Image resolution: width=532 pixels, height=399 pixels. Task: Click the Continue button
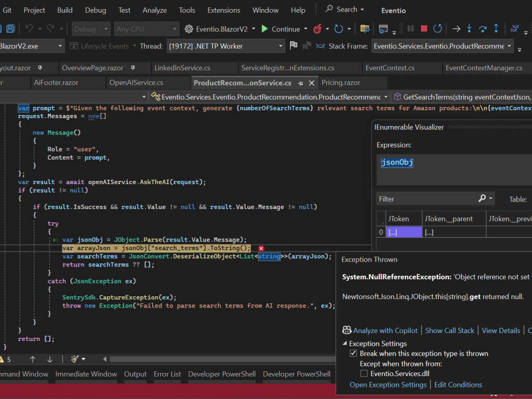pyautogui.click(x=281, y=29)
